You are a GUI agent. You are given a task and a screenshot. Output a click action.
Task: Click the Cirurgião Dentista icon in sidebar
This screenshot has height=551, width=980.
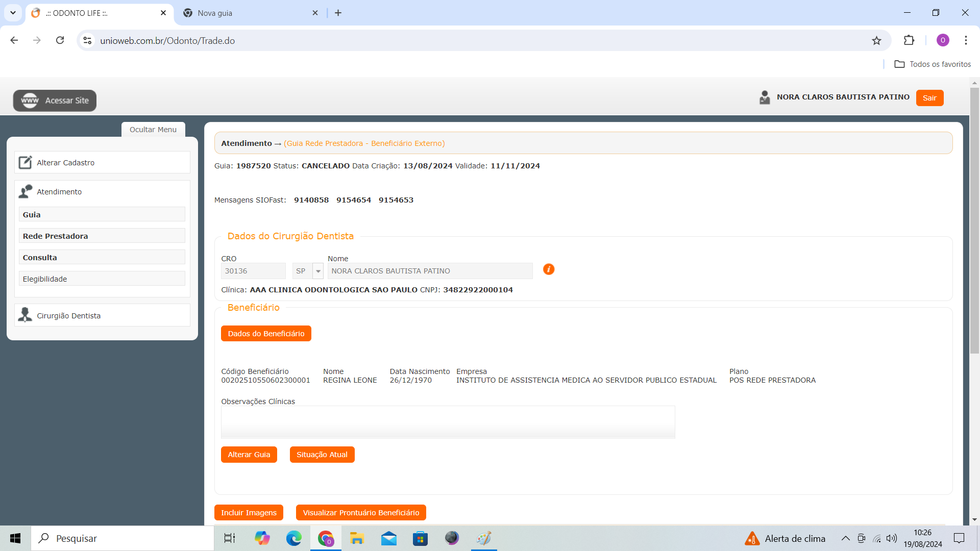pos(25,315)
